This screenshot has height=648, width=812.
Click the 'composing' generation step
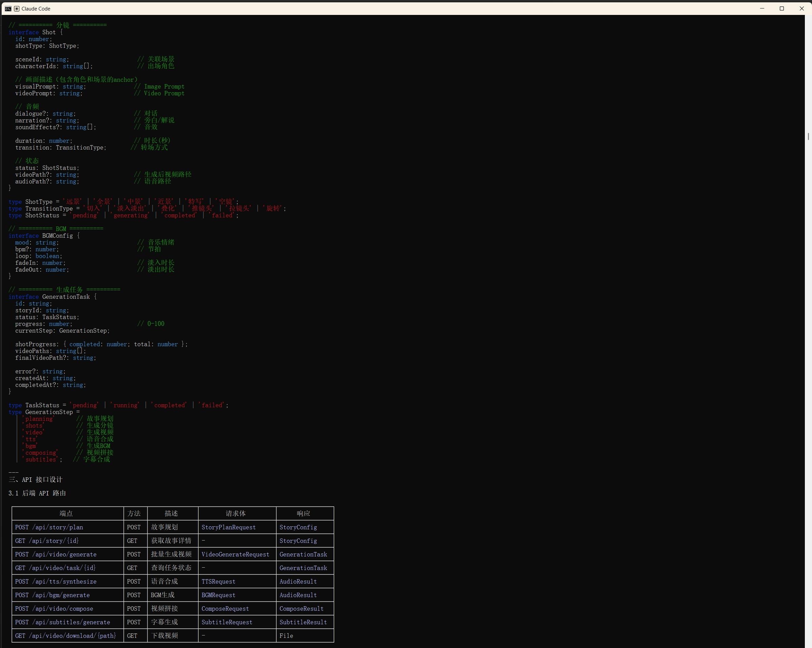(x=40, y=453)
